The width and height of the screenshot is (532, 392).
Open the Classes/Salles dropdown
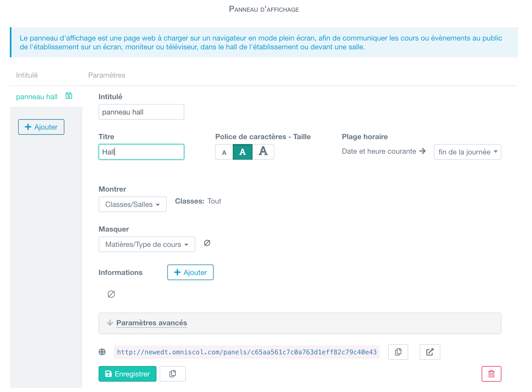(x=132, y=205)
